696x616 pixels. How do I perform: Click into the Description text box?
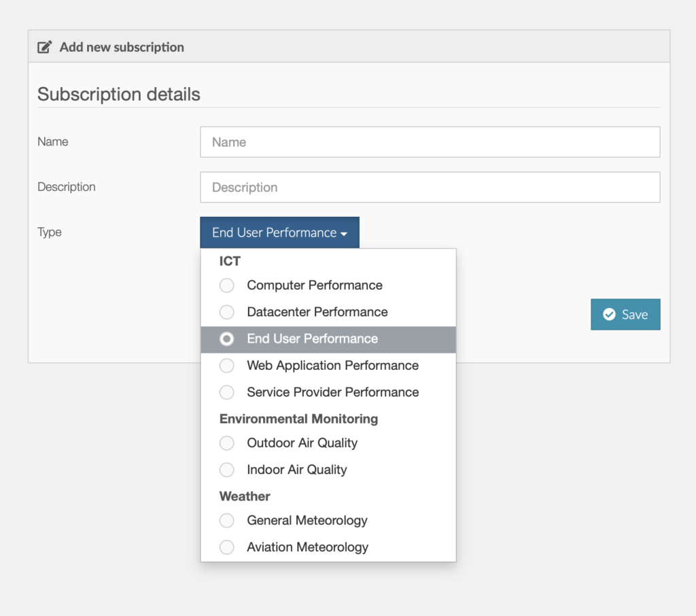(x=430, y=188)
